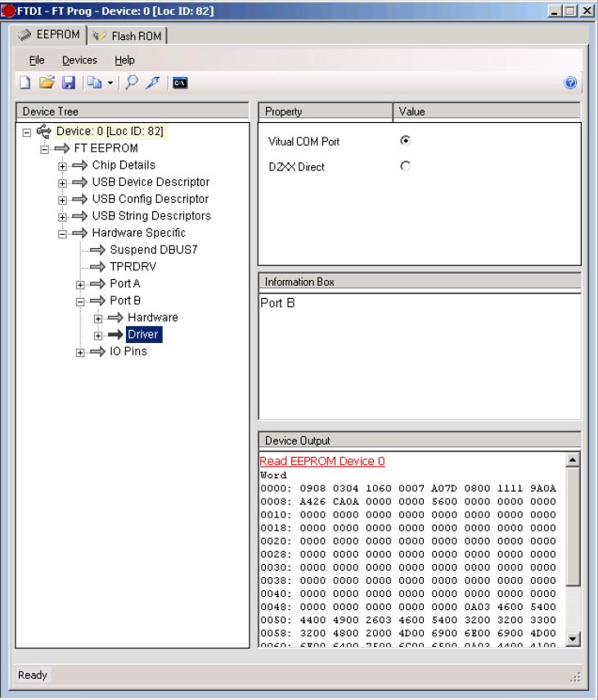598x700 pixels.
Task: Minimize the FT Prog window
Action: click(x=555, y=11)
